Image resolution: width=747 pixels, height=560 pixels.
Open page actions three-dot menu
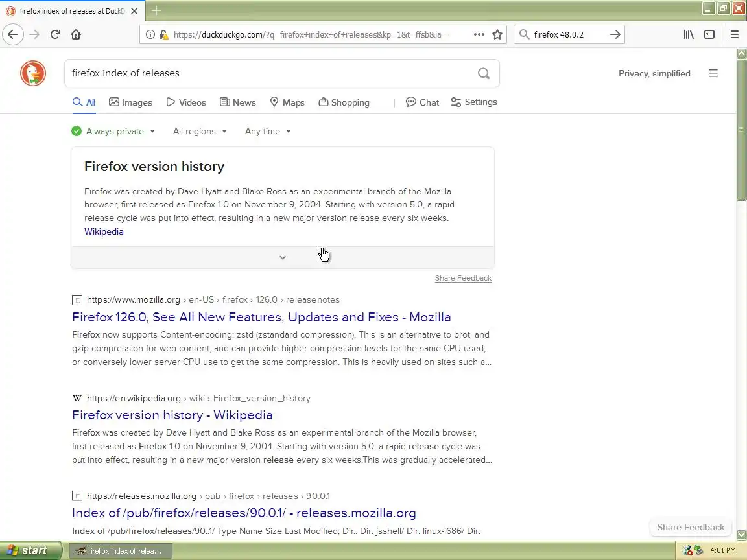(479, 34)
